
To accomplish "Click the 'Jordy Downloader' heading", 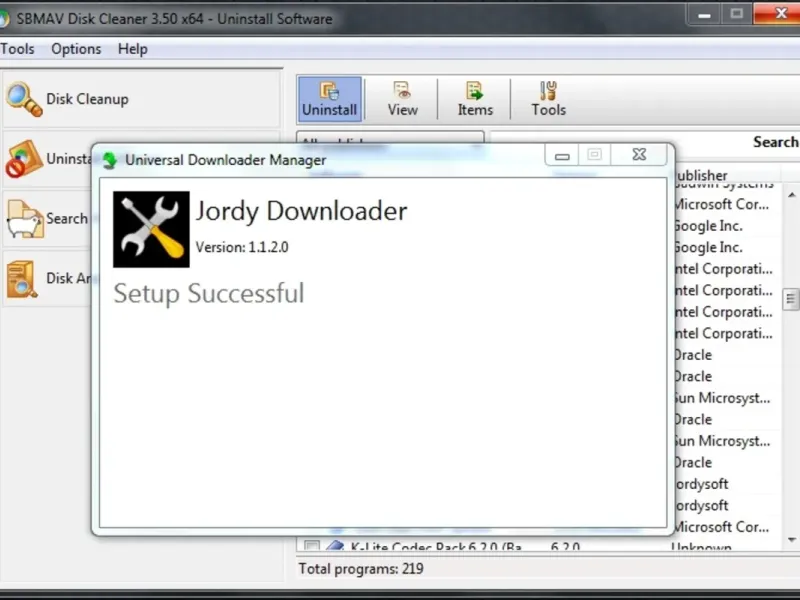I will [x=301, y=211].
